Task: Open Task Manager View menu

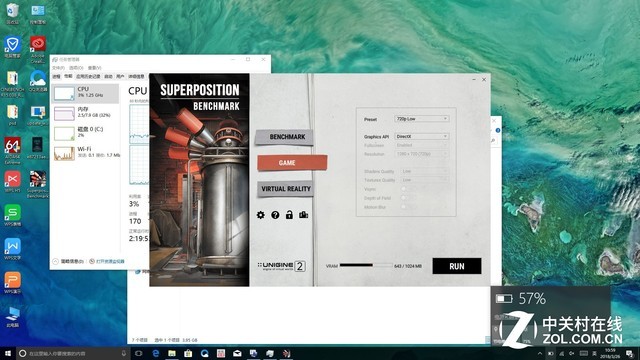Action: pos(94,68)
